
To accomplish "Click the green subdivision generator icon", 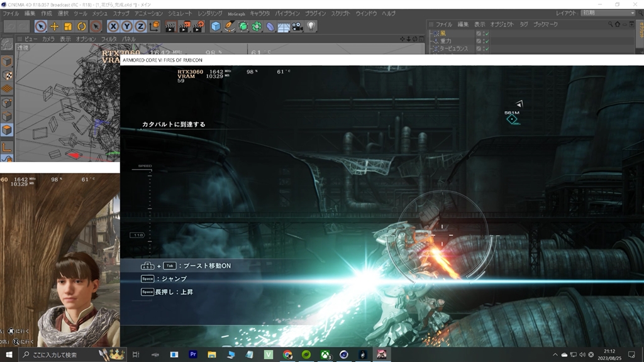I will point(243,26).
